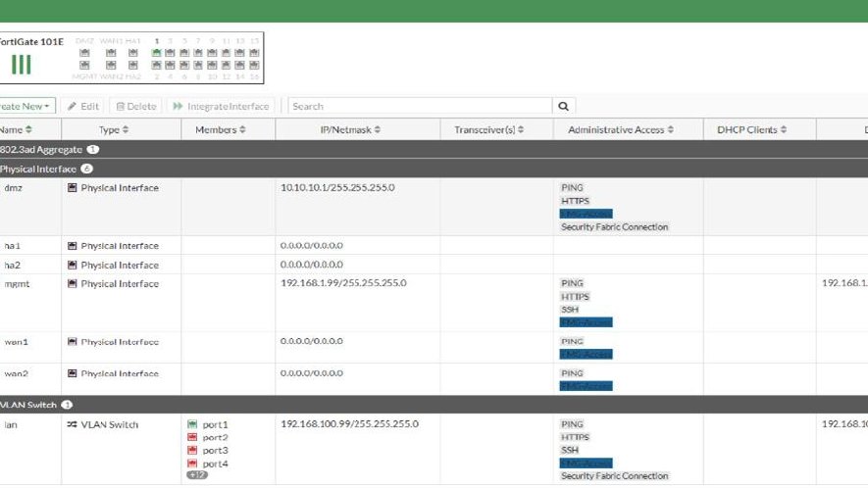The image size is (868, 488).
Task: Select the dmz interface row name
Action: click(14, 188)
